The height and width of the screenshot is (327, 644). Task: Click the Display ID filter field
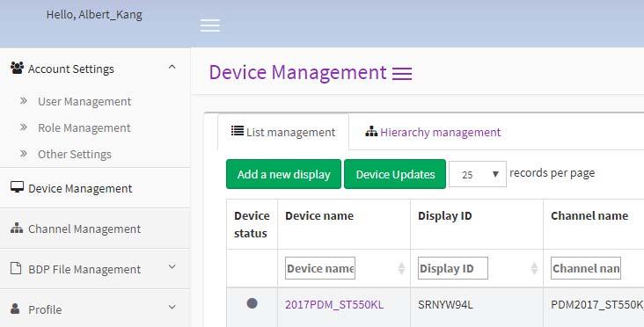pyautogui.click(x=453, y=268)
